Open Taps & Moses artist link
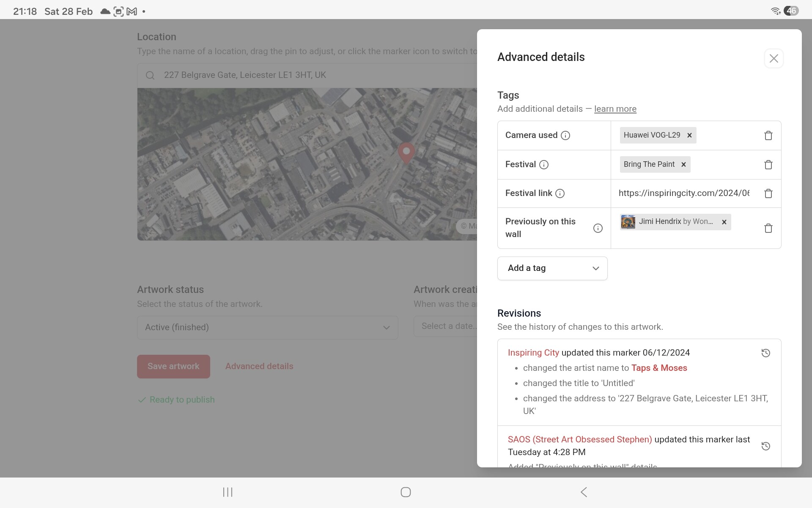 659,368
